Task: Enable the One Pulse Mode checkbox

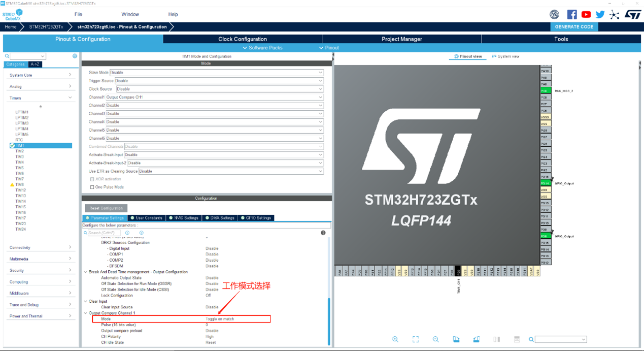Action: pyautogui.click(x=92, y=187)
